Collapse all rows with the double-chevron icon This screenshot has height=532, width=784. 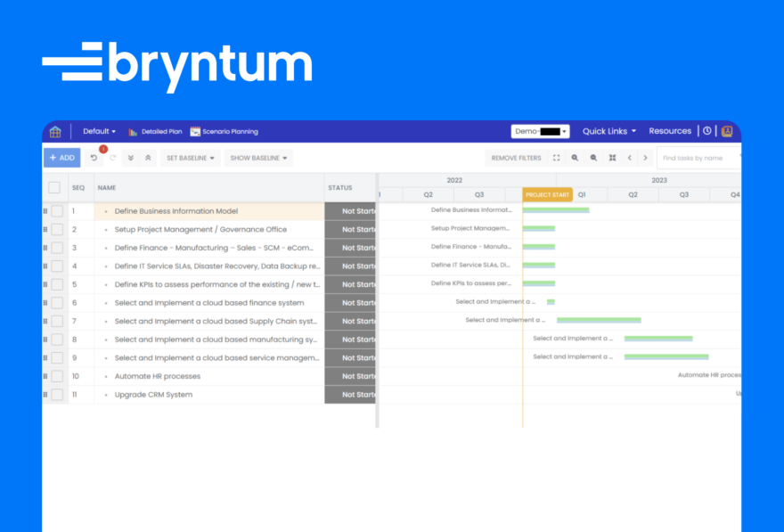[x=130, y=158]
